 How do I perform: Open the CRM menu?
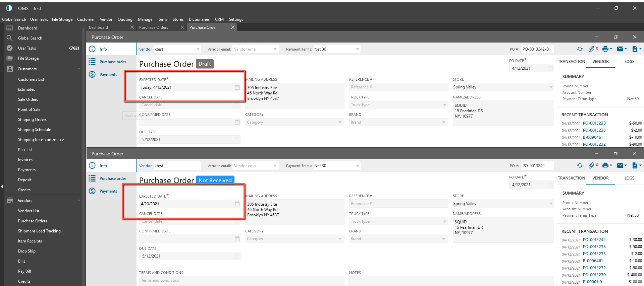pyautogui.click(x=219, y=19)
